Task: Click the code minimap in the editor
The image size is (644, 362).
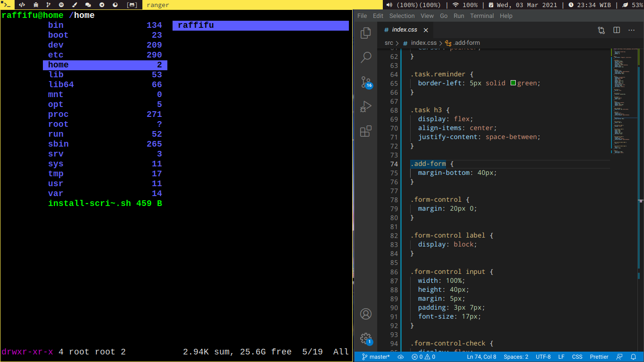Action: (x=624, y=101)
